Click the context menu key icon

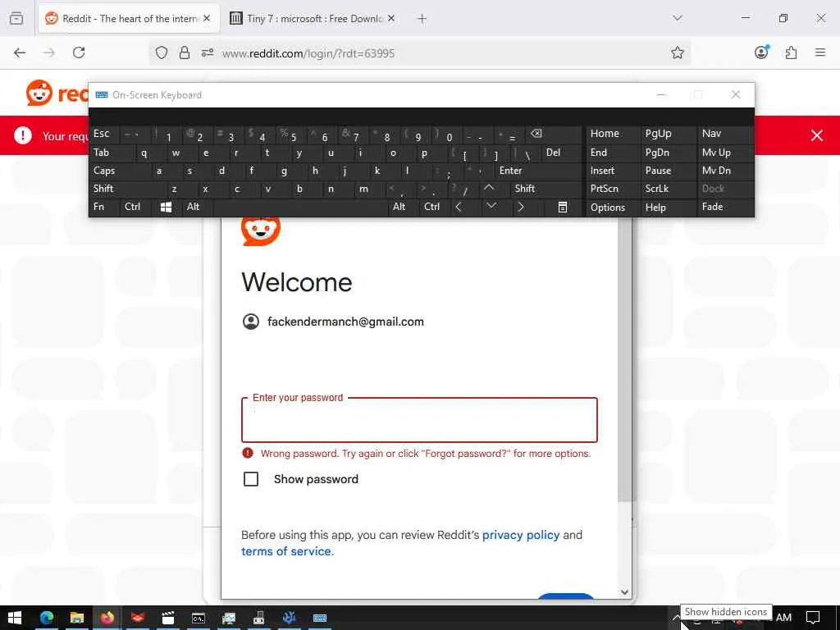(x=562, y=208)
